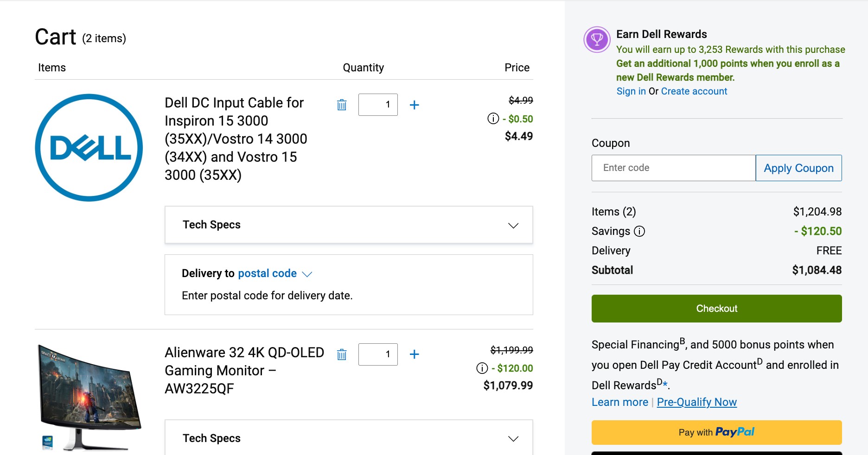
Task: Expand Tech Specs for Dell DC Input Cable
Action: [x=349, y=225]
